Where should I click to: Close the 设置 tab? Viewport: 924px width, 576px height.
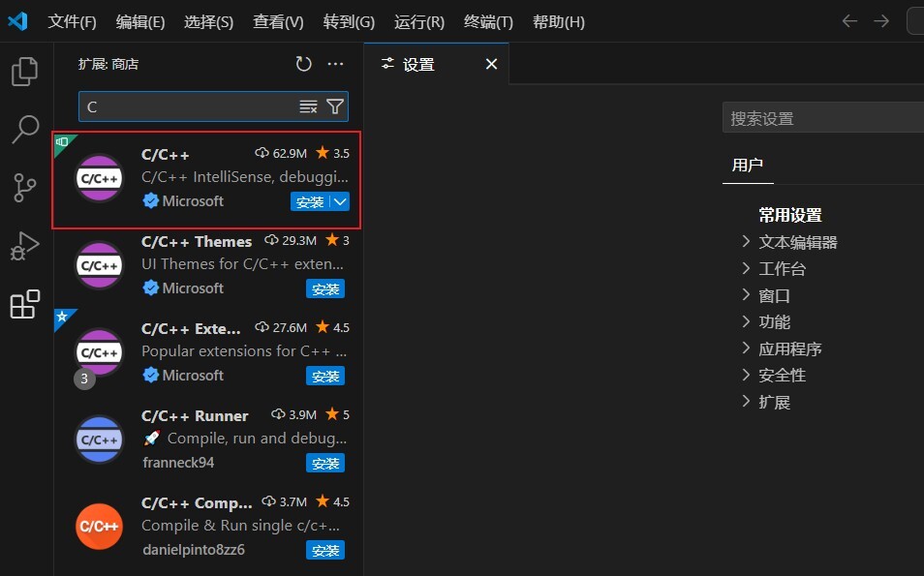(x=491, y=64)
